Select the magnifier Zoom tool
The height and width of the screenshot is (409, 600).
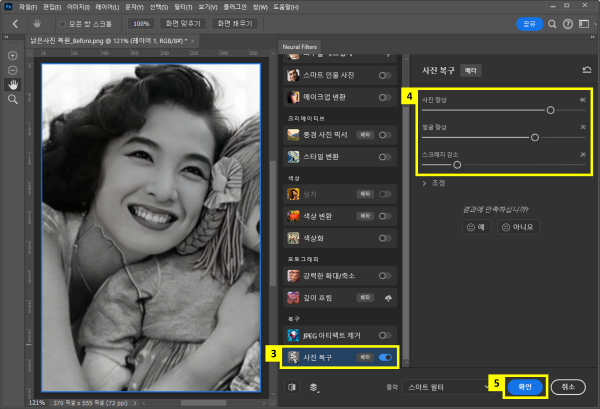pyautogui.click(x=13, y=100)
